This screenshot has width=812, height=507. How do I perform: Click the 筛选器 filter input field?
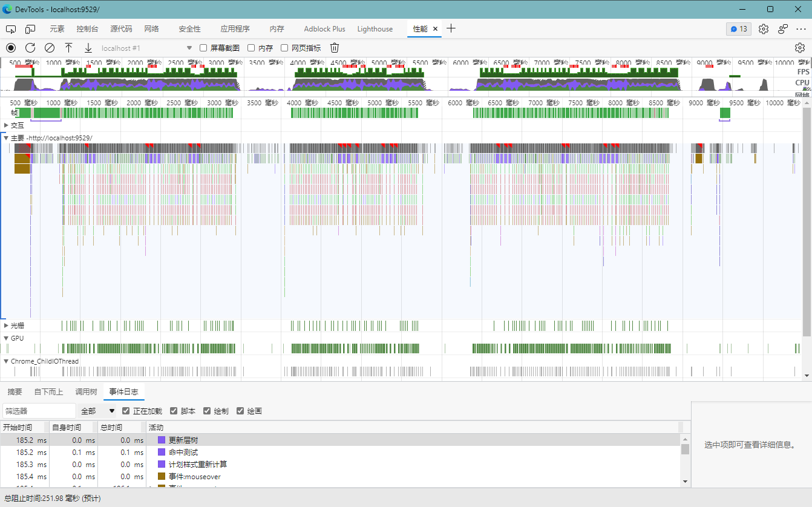click(x=39, y=411)
